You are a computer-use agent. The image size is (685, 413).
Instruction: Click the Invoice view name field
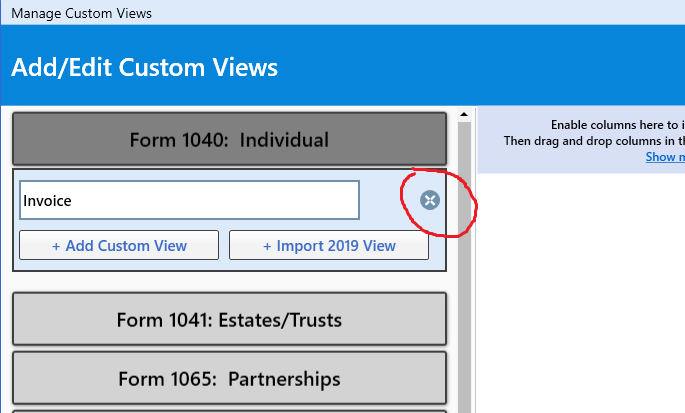[189, 200]
